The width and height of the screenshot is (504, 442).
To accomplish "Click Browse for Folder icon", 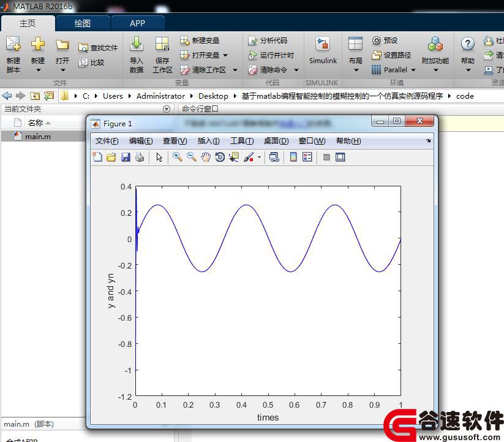I will [x=49, y=96].
